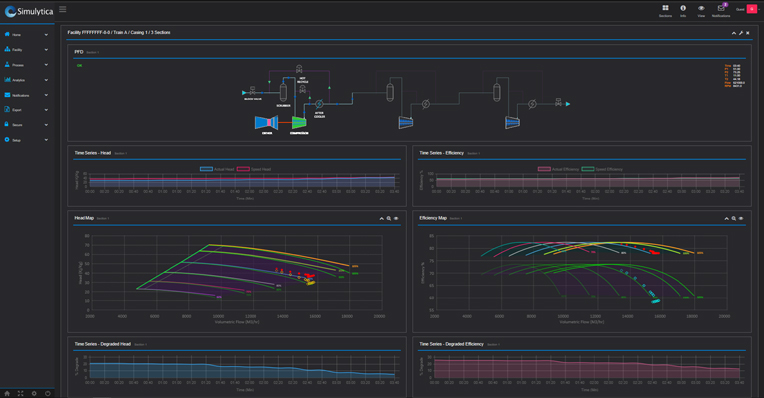Click the power icon in the bottom-left bar
Image resolution: width=764 pixels, height=398 pixels.
[48, 393]
